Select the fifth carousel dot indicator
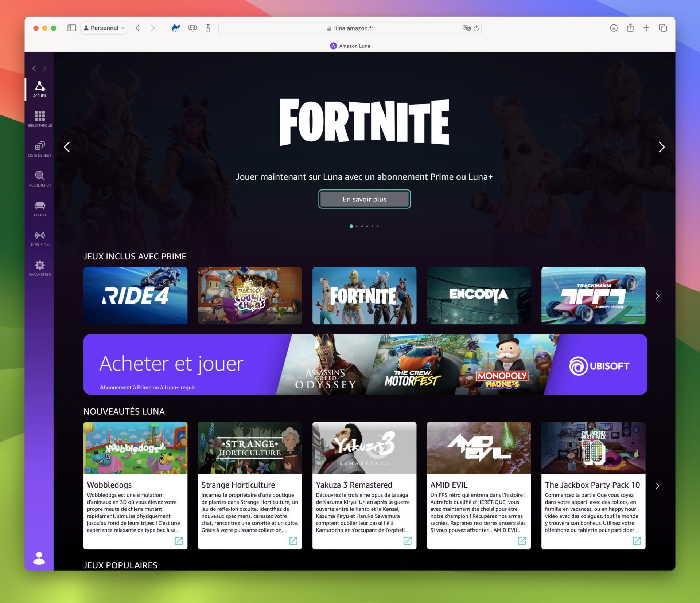 click(372, 226)
